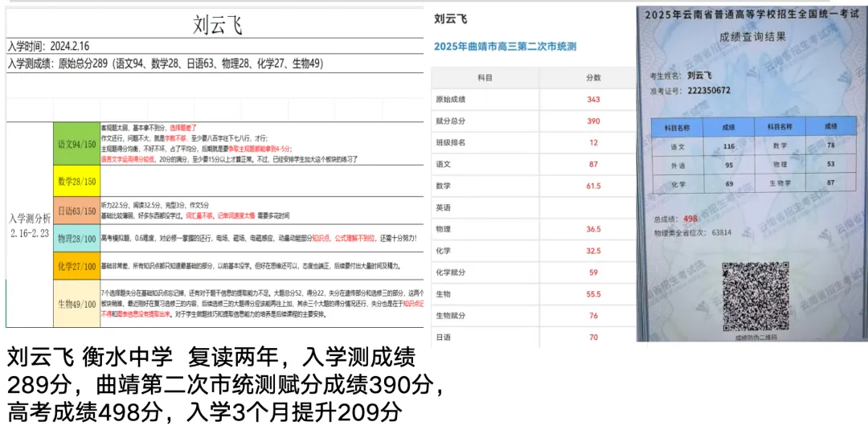The width and height of the screenshot is (868, 434).
Task: Click the 成绩查询结果 heading
Action: click(751, 38)
